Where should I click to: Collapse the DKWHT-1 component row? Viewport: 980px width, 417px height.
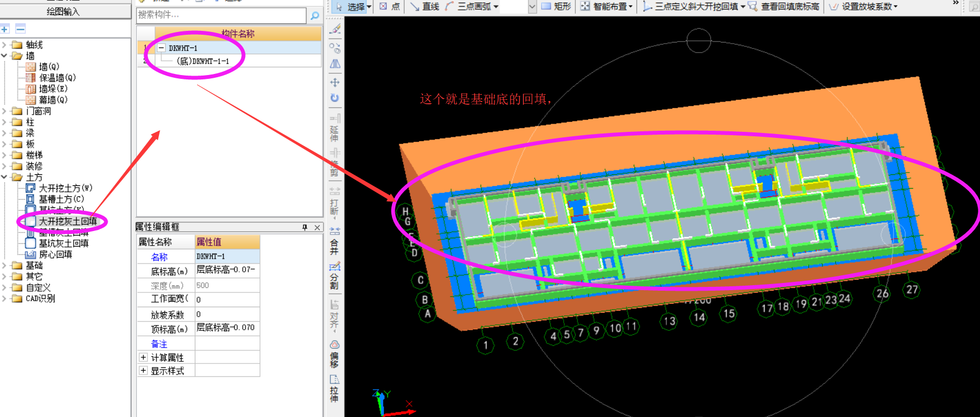[x=161, y=48]
